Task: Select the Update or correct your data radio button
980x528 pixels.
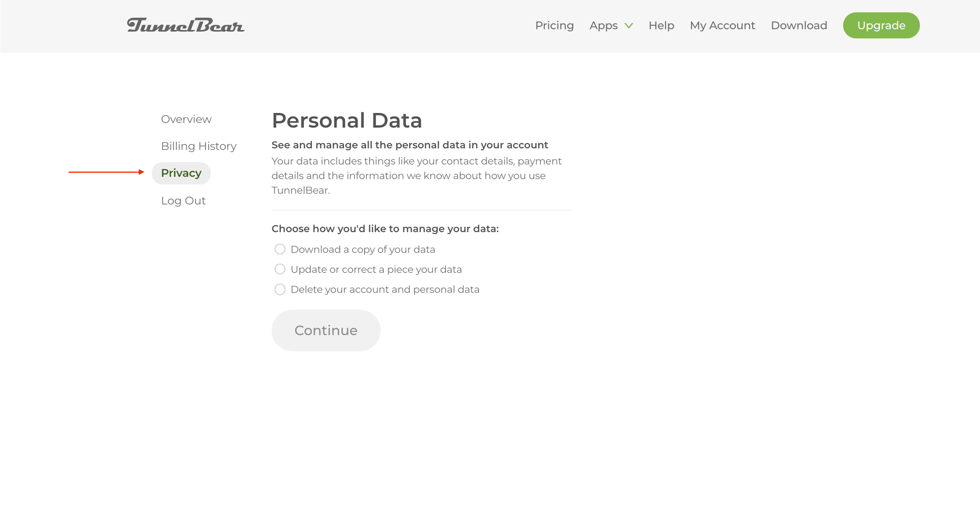Action: coord(280,270)
